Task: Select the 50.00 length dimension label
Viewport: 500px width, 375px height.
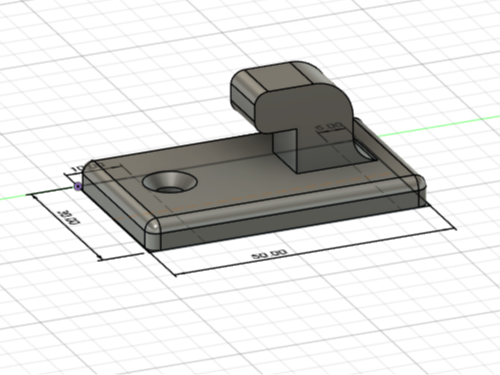Action: point(269,254)
